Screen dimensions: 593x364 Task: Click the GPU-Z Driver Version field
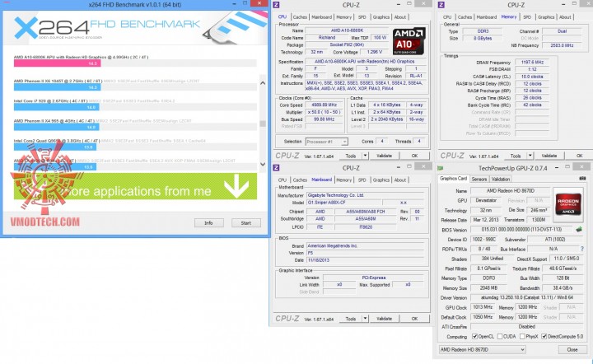point(527,298)
